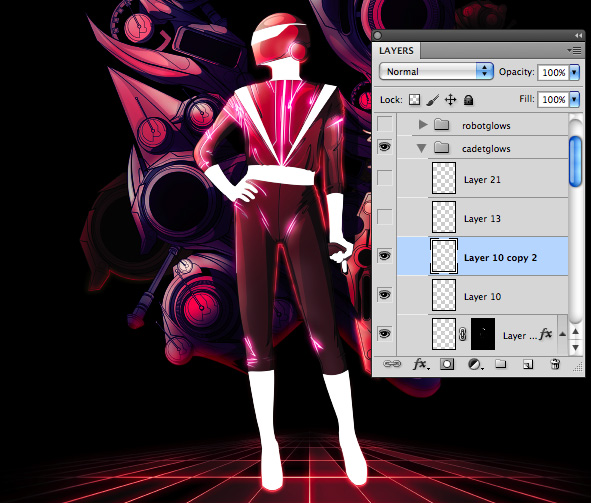Open the Opacity slider dropdown arrow
The height and width of the screenshot is (503, 591).
pyautogui.click(x=574, y=72)
